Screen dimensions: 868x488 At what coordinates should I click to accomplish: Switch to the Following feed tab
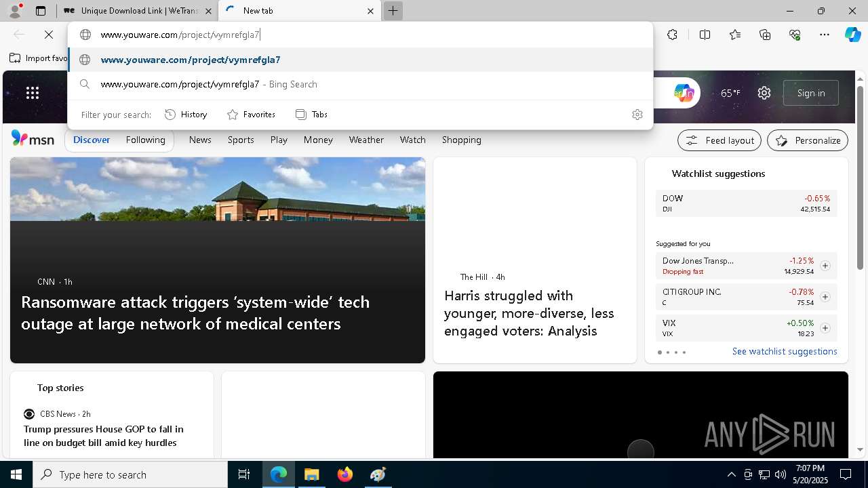[145, 140]
